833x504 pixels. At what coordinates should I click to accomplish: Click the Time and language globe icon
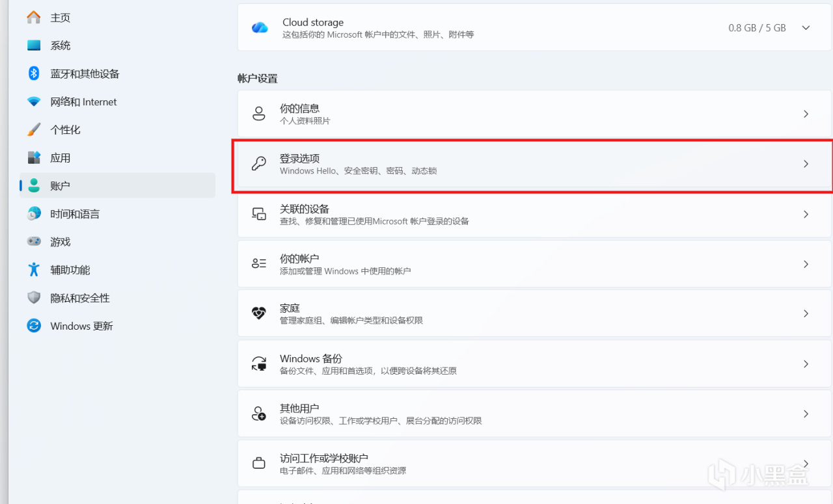click(x=34, y=213)
